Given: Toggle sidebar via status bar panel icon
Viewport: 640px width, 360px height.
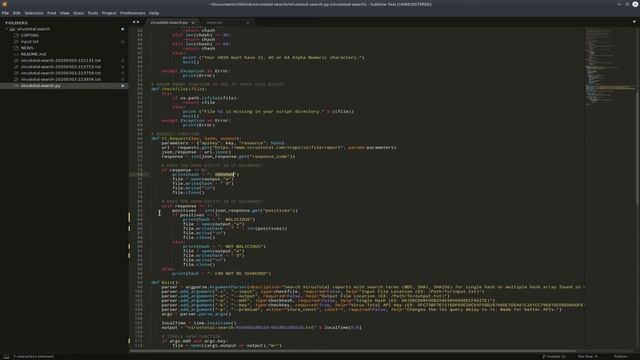Looking at the screenshot, I should tap(6, 356).
